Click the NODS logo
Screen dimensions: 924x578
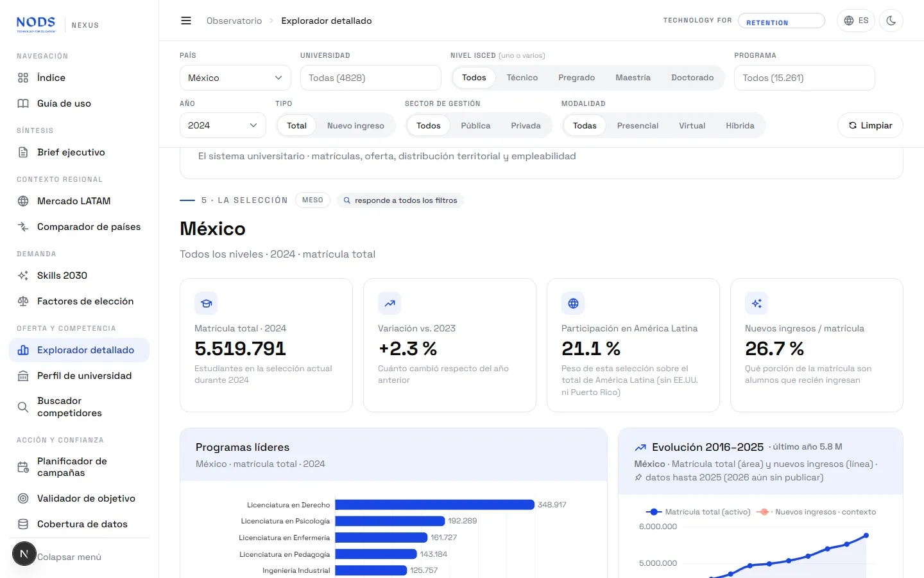pyautogui.click(x=36, y=24)
